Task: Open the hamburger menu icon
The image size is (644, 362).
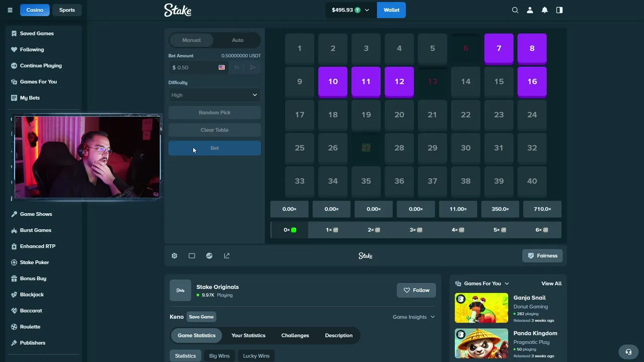Action: (x=10, y=10)
